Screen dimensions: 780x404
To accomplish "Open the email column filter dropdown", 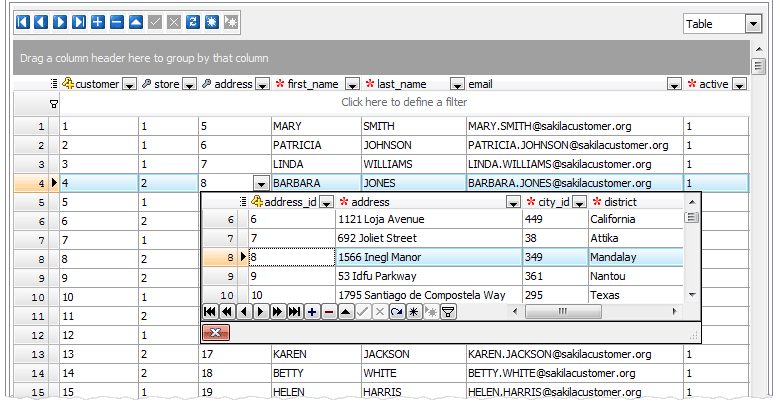I will point(673,85).
